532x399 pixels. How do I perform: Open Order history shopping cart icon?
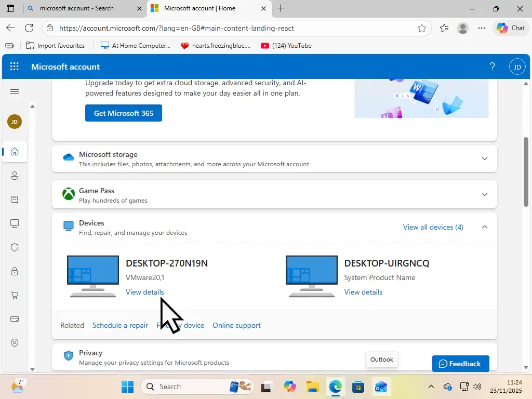(x=14, y=295)
